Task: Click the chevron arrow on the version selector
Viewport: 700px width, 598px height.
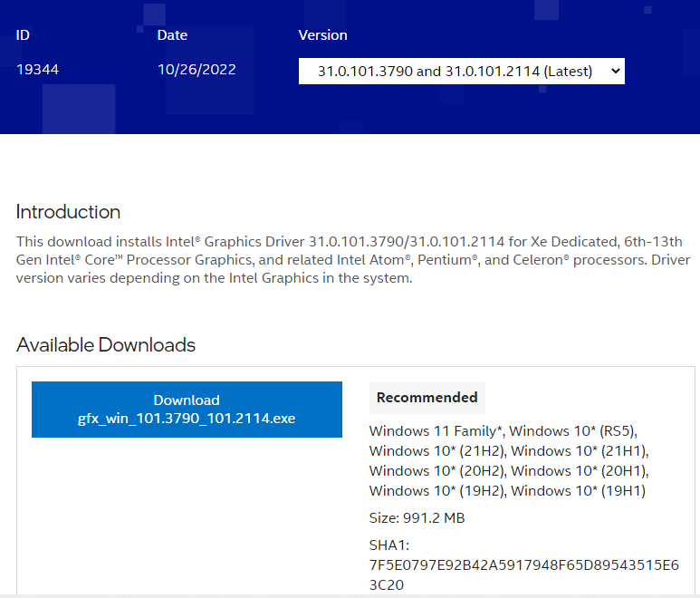Action: point(615,71)
